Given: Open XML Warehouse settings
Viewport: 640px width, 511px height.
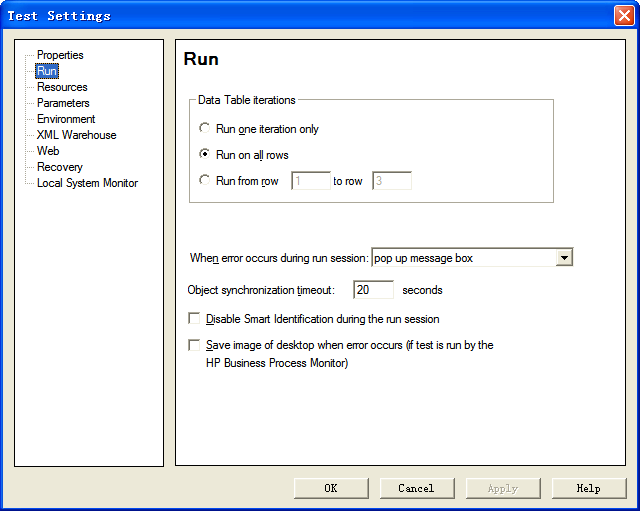Looking at the screenshot, I should click(76, 135).
